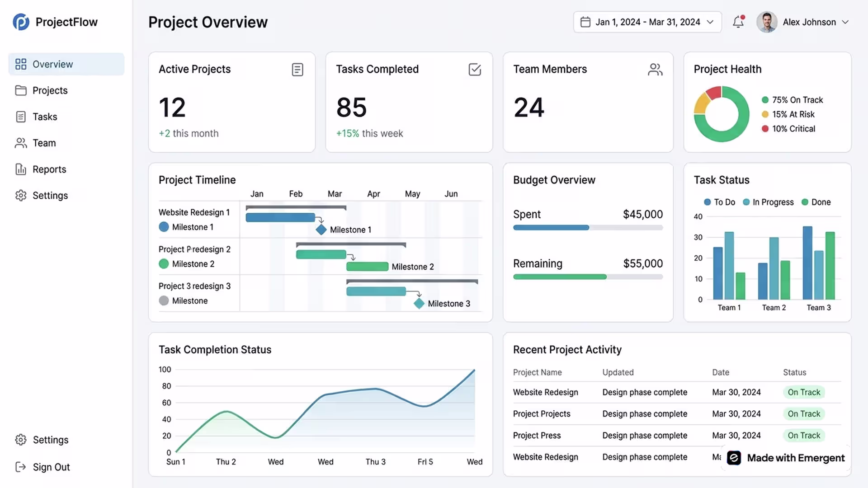The width and height of the screenshot is (868, 488).
Task: Select the Milestone 3 diamond marker
Action: [x=419, y=304]
